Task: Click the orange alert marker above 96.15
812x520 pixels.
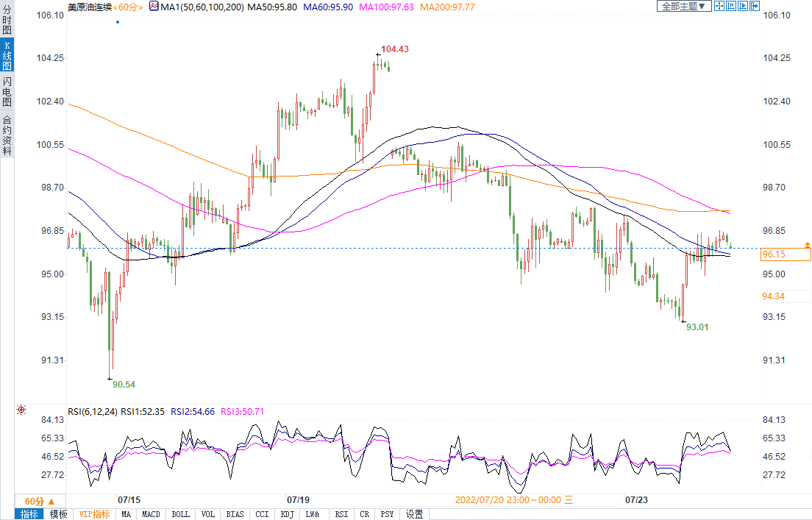Action: pyautogui.click(x=808, y=243)
